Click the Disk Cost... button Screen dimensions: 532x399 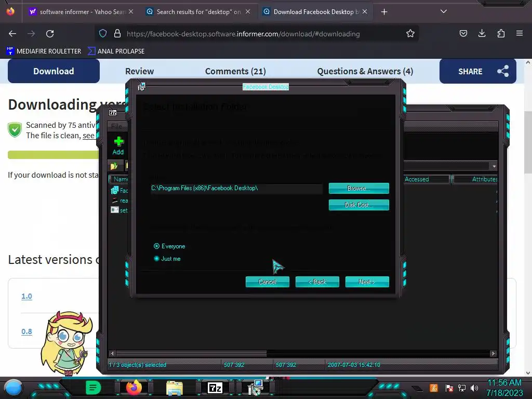point(358,205)
